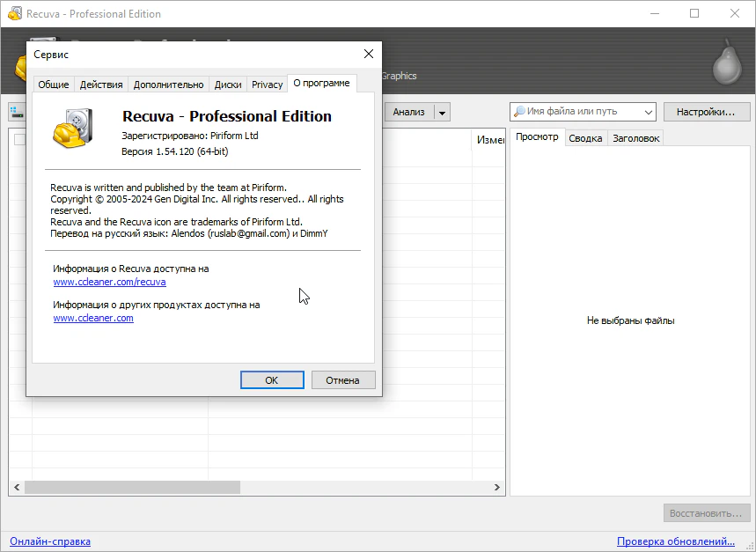Click the Проверка обновлений link
Image resolution: width=756 pixels, height=552 pixels.
click(675, 541)
